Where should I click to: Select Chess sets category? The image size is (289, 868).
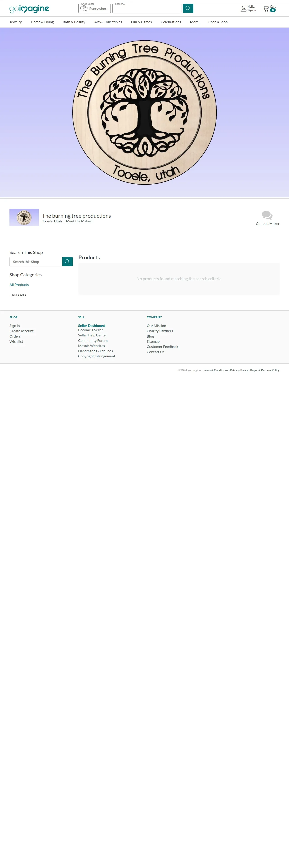click(x=18, y=295)
